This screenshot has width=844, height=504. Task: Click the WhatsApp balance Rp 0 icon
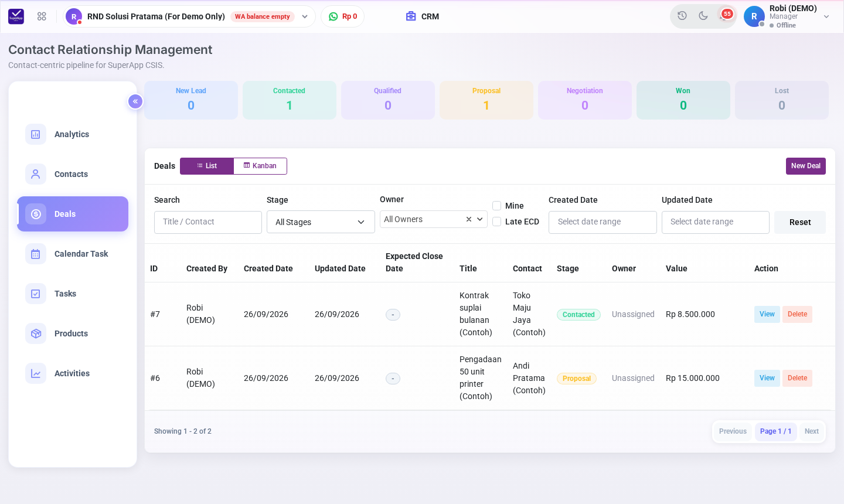pyautogui.click(x=333, y=16)
